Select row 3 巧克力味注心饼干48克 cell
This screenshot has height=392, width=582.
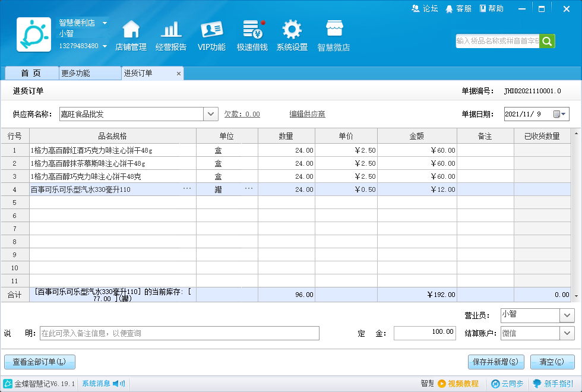113,176
